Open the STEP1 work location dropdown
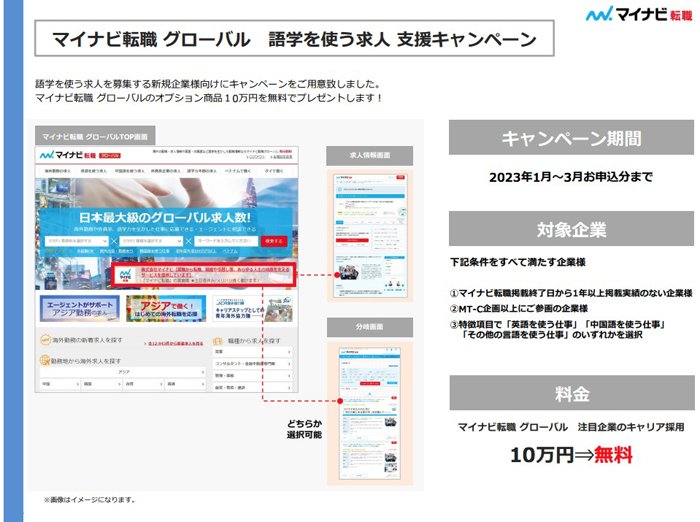This screenshot has height=522, width=700. pyautogui.click(x=77, y=241)
